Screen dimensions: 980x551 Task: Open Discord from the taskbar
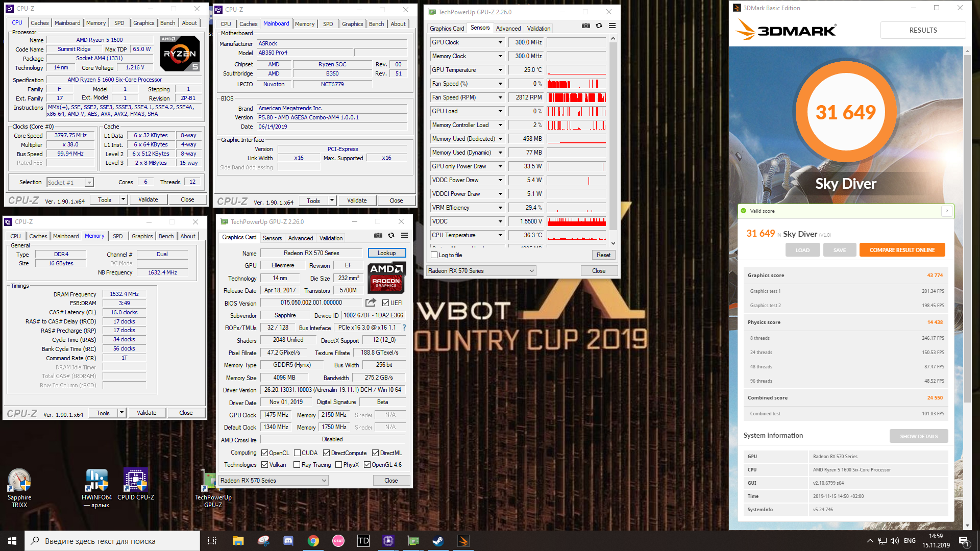[288, 541]
